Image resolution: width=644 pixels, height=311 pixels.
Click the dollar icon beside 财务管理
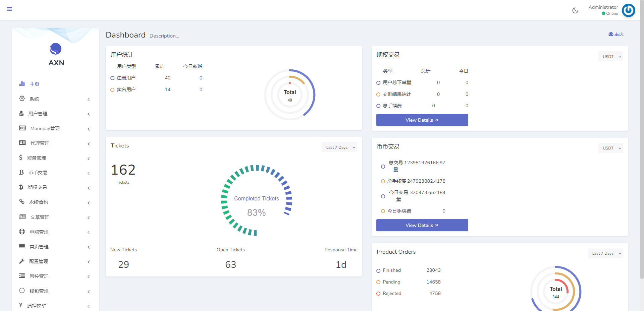point(21,158)
